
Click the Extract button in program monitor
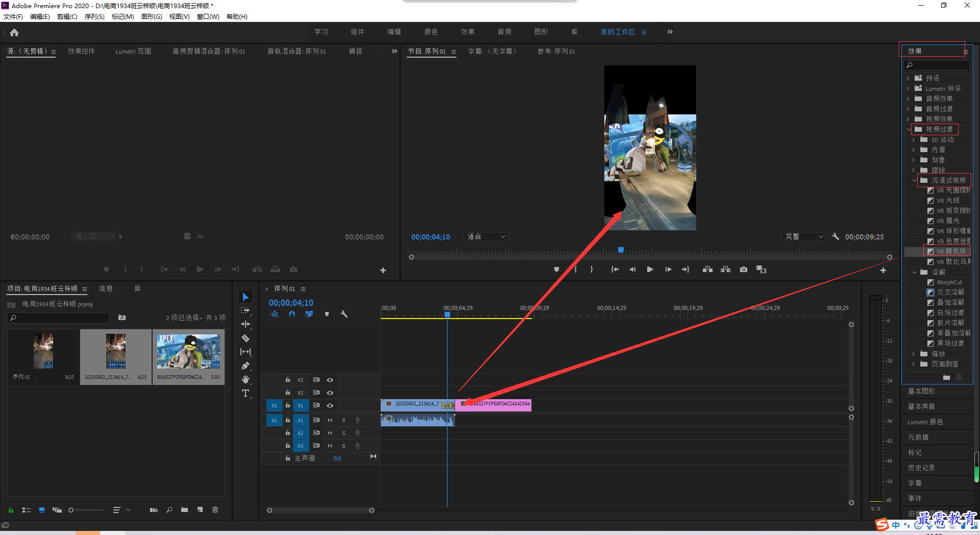pyautogui.click(x=725, y=270)
